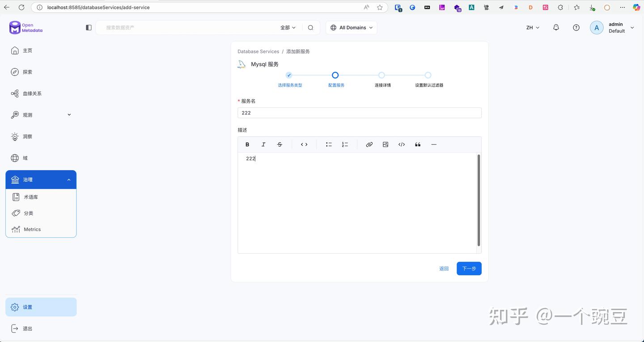The width and height of the screenshot is (644, 342).
Task: Click the description editor vertical scrollbar
Action: tap(479, 200)
